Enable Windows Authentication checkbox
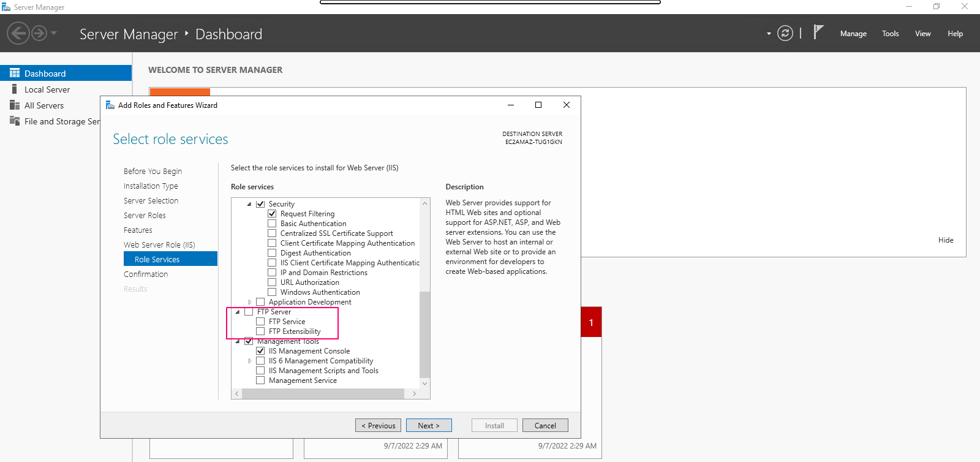Viewport: 980px width, 462px height. click(x=272, y=292)
